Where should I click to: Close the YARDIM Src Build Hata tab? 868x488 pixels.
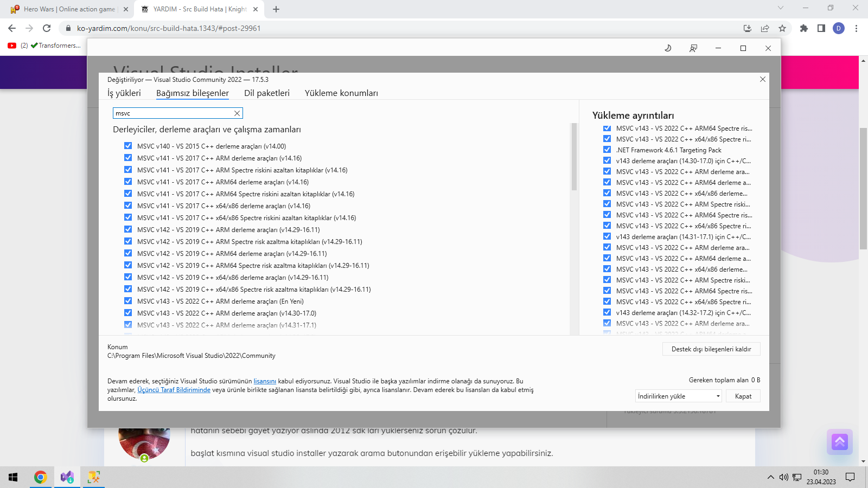(256, 9)
